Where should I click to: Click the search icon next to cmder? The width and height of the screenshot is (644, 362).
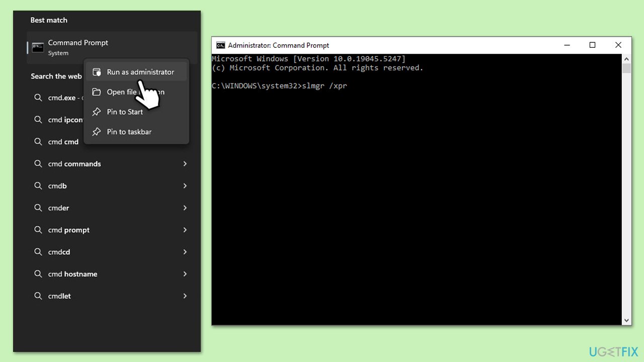click(38, 208)
